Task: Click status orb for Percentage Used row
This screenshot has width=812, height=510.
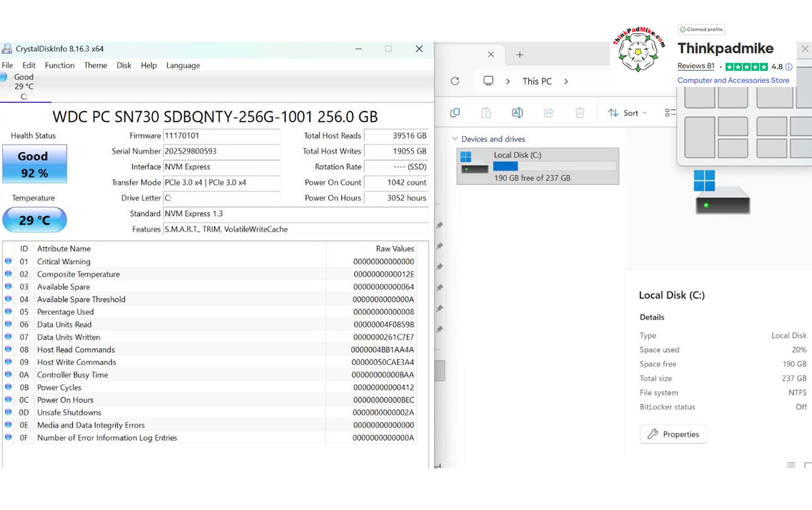Action: click(8, 312)
